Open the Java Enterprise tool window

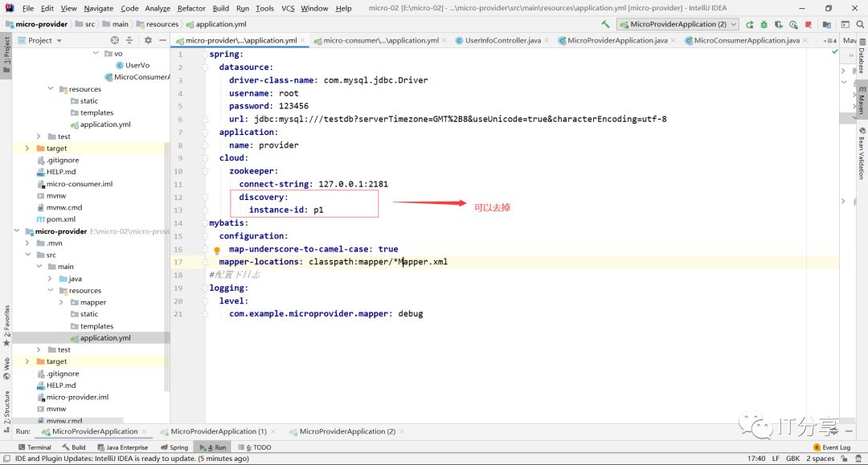point(122,447)
